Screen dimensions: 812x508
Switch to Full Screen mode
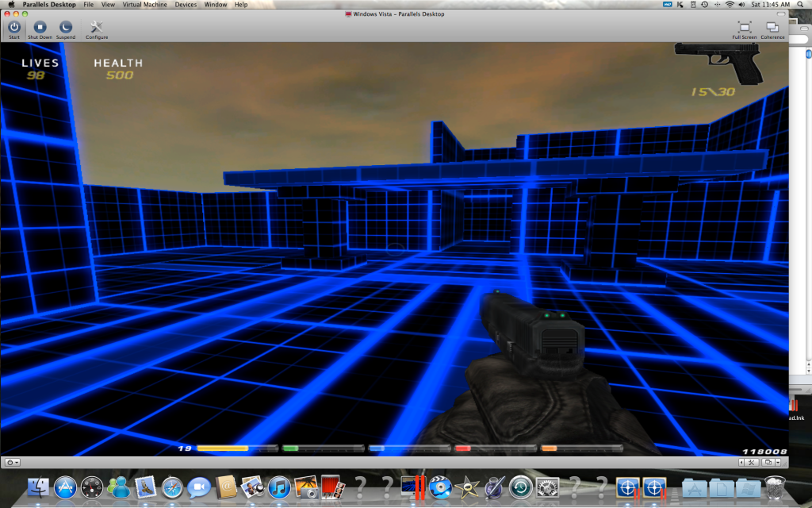point(744,30)
